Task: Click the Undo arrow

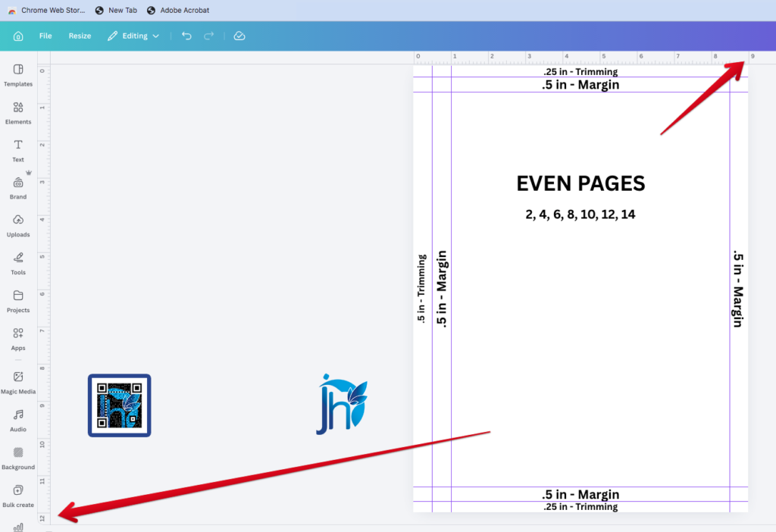Action: click(186, 36)
